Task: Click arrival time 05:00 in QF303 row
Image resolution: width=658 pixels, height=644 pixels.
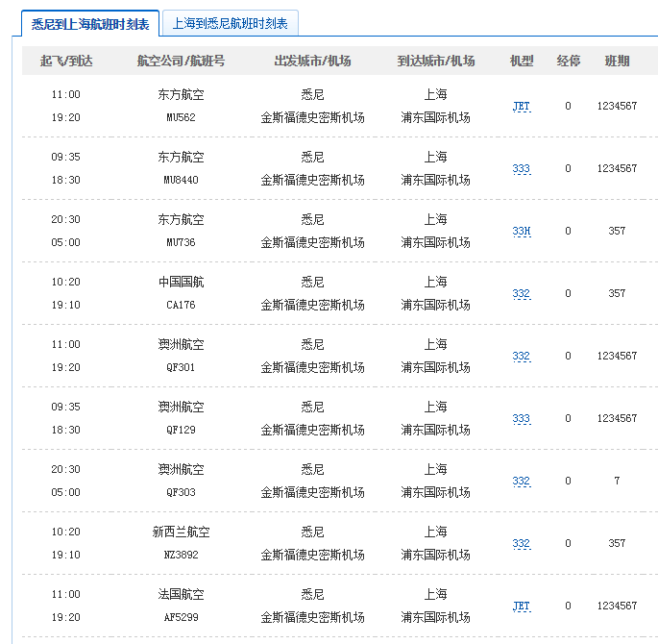Action: tap(66, 492)
